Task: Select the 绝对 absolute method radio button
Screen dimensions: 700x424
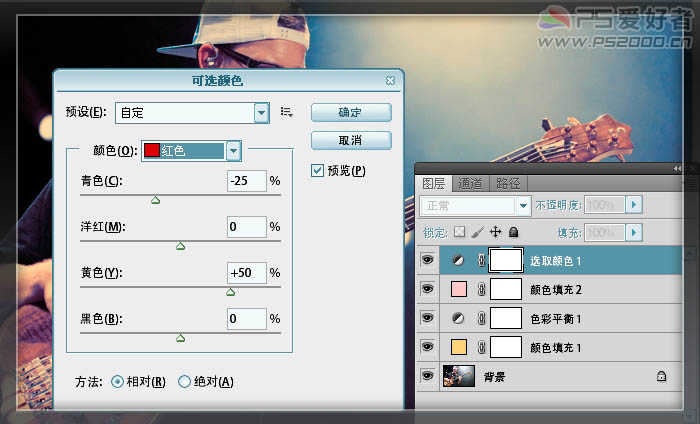Action: point(184,381)
